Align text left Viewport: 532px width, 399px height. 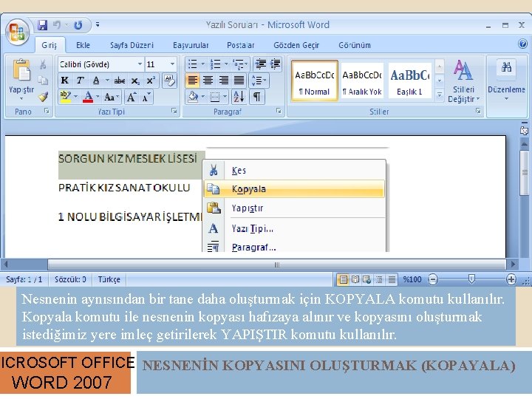192,81
